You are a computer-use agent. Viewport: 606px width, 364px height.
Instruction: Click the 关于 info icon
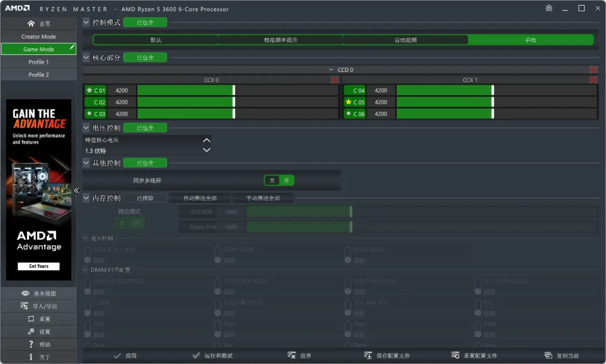[x=31, y=357]
